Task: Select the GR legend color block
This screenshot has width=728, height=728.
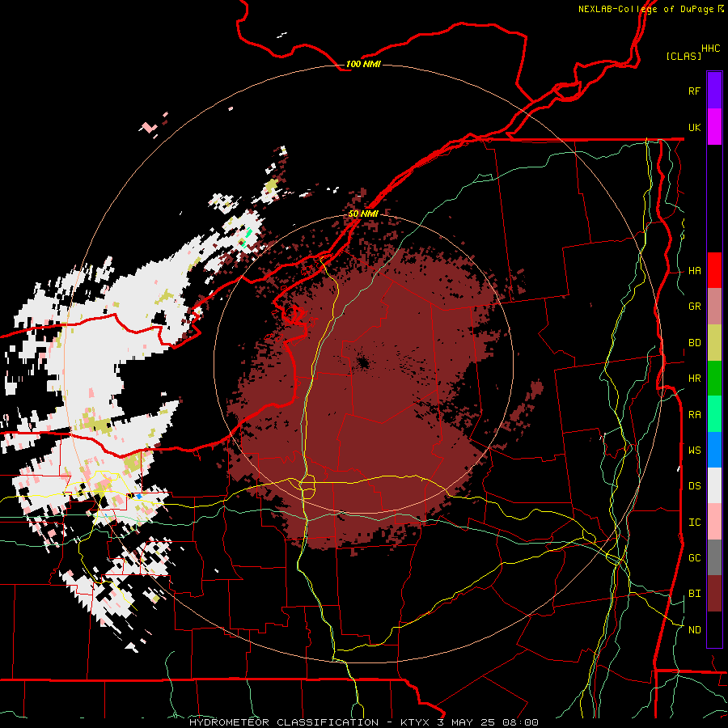Action: pos(714,306)
